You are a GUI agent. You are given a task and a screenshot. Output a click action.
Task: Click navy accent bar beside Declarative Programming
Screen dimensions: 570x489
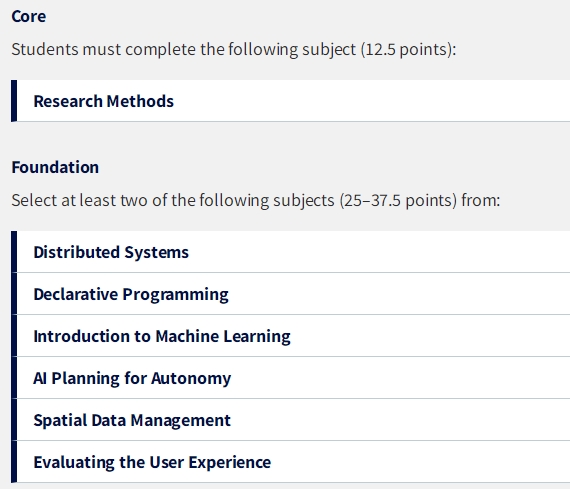pos(14,294)
